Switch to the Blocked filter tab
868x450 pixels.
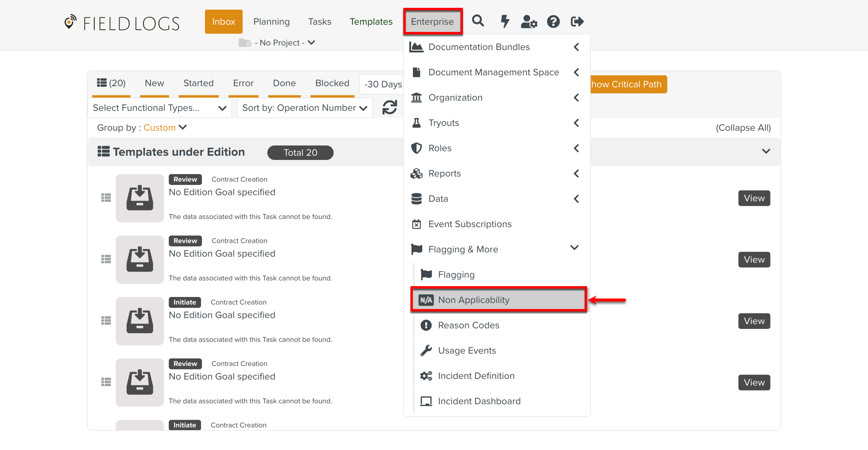point(332,83)
